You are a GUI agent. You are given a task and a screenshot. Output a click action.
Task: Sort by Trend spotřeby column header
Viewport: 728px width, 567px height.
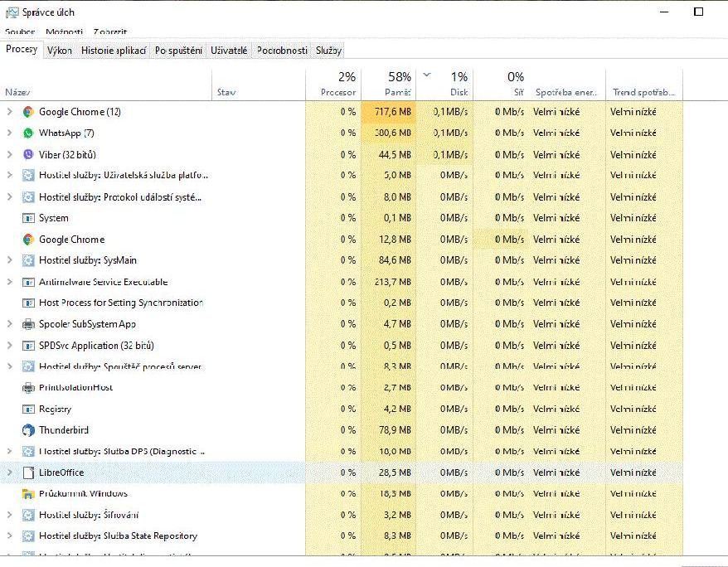pos(644,85)
